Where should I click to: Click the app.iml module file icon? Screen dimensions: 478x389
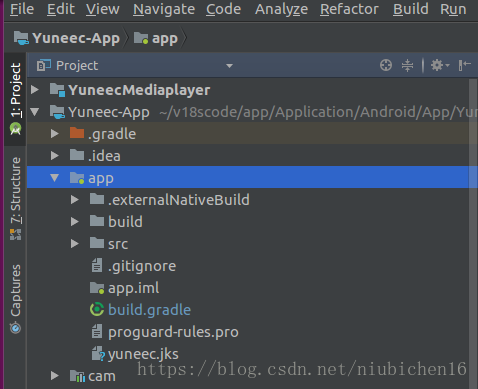point(97,288)
